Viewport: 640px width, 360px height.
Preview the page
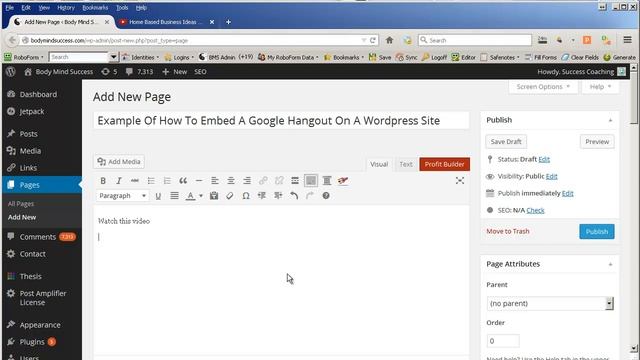pyautogui.click(x=597, y=142)
